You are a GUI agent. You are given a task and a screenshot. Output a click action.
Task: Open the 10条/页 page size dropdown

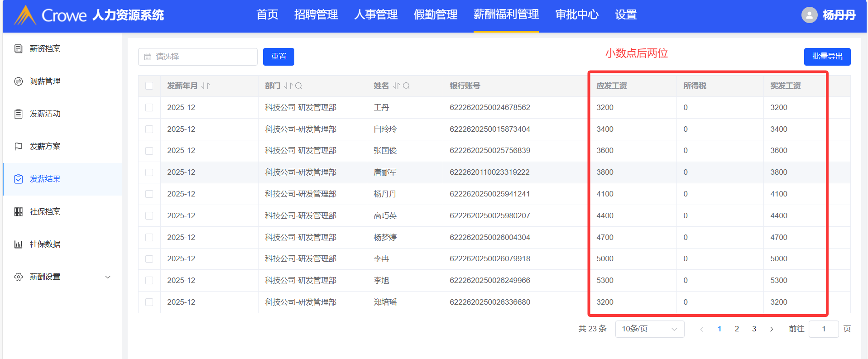point(649,329)
